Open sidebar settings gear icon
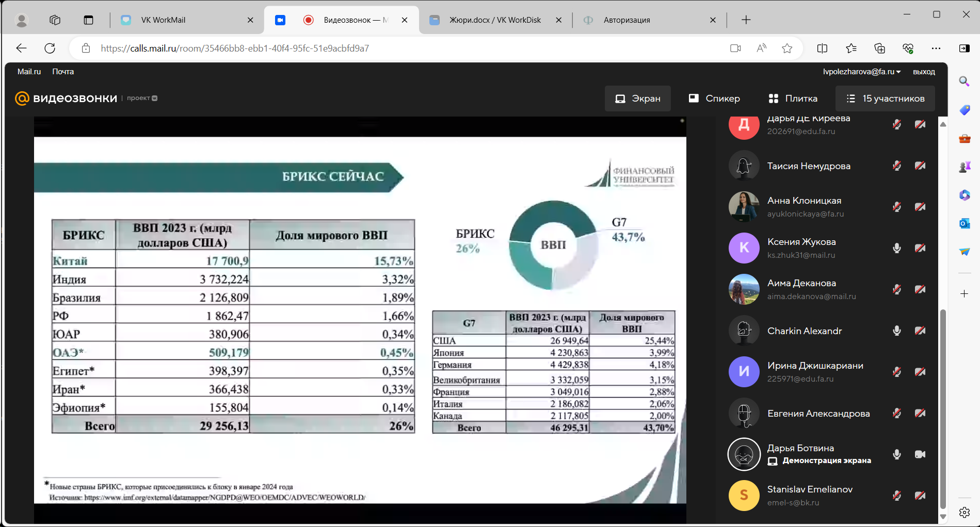980x527 pixels. click(x=964, y=512)
